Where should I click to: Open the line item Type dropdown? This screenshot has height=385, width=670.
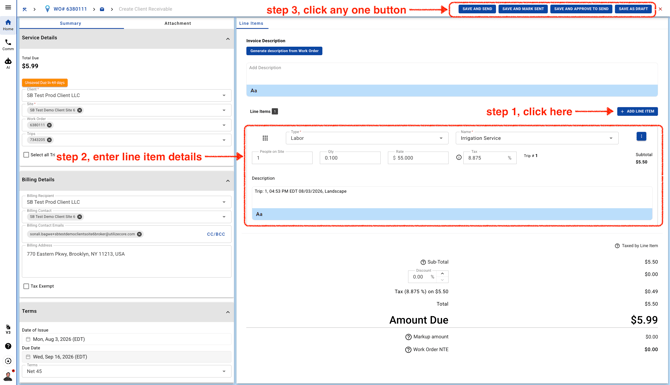367,138
